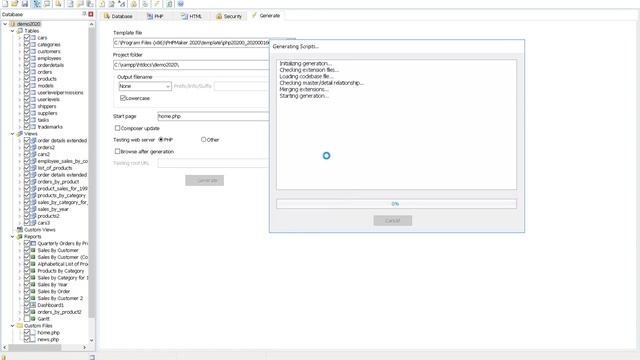Select the Generate tab
The image size is (640, 360).
coord(266,16)
